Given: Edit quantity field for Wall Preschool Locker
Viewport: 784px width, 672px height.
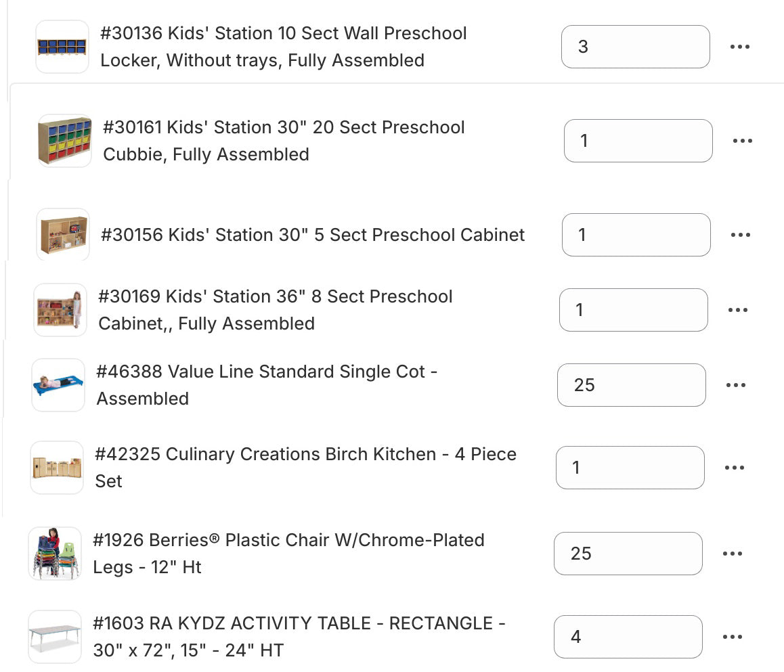Looking at the screenshot, I should click(x=635, y=47).
